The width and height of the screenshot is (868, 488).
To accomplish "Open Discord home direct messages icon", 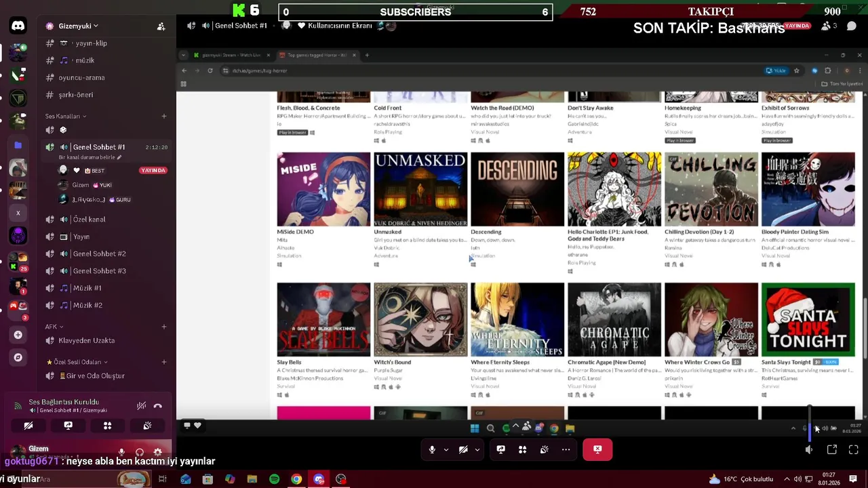I will pyautogui.click(x=18, y=26).
